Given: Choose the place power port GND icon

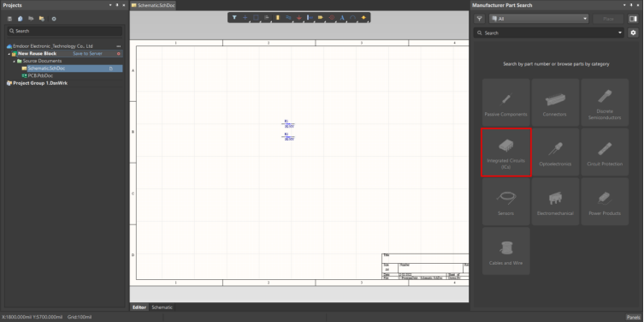Looking at the screenshot, I should tap(299, 18).
